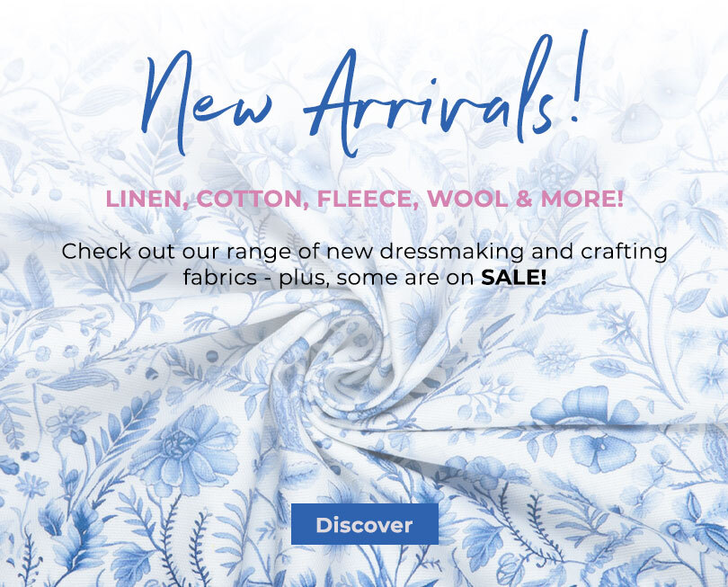Click the bold SALE! word

click(513, 278)
